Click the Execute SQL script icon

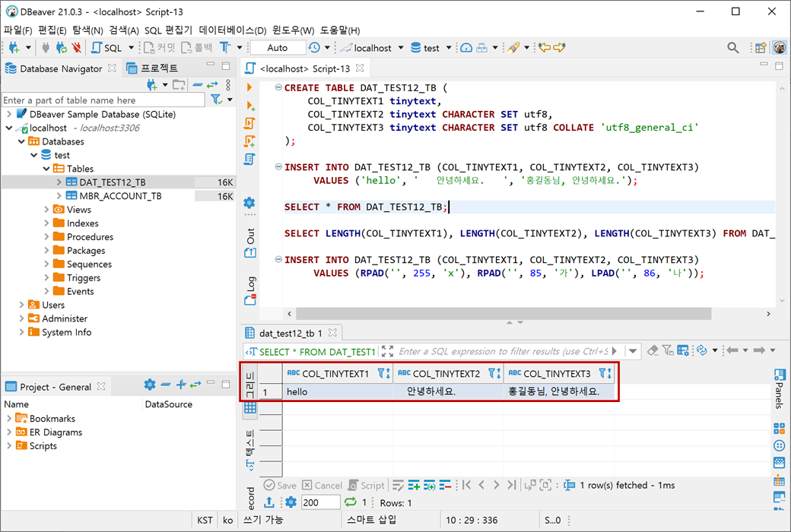(249, 124)
